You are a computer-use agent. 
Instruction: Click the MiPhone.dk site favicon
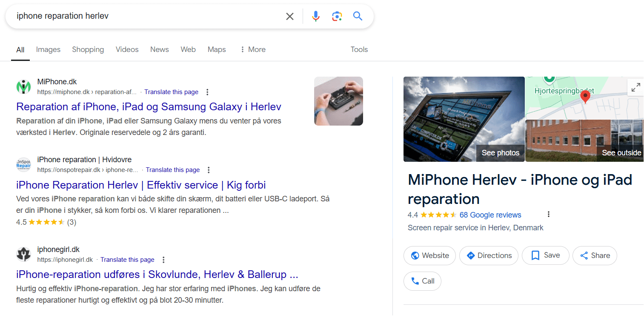24,86
